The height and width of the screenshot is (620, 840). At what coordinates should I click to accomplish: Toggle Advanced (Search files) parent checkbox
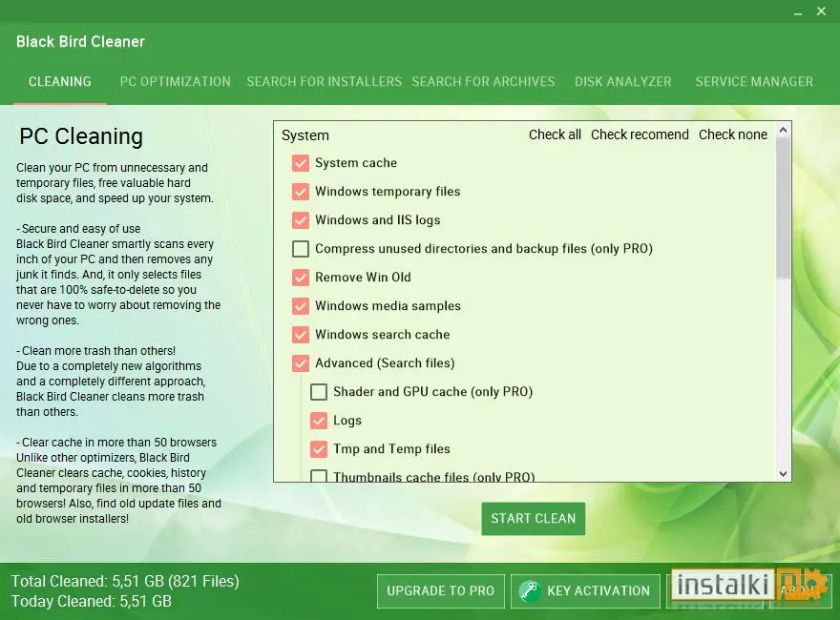(301, 363)
